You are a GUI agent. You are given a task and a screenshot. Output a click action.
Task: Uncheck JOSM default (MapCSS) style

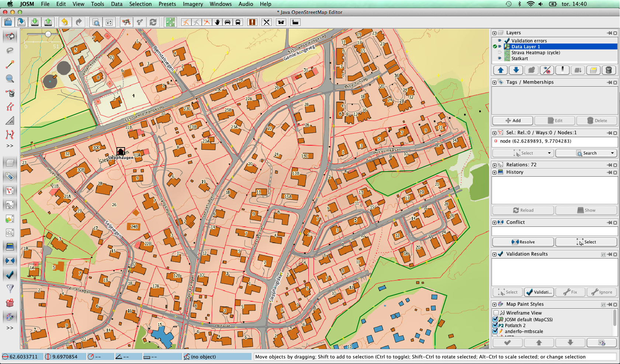(495, 319)
